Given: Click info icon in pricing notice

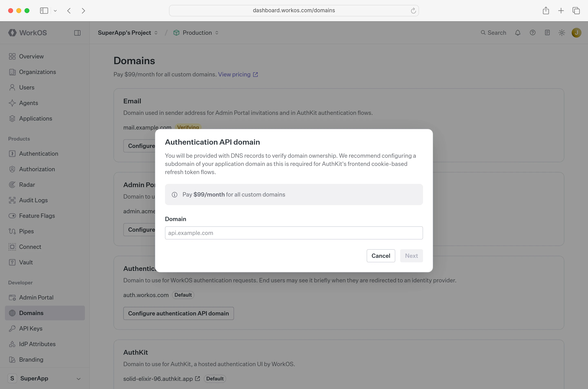Looking at the screenshot, I should pyautogui.click(x=175, y=195).
